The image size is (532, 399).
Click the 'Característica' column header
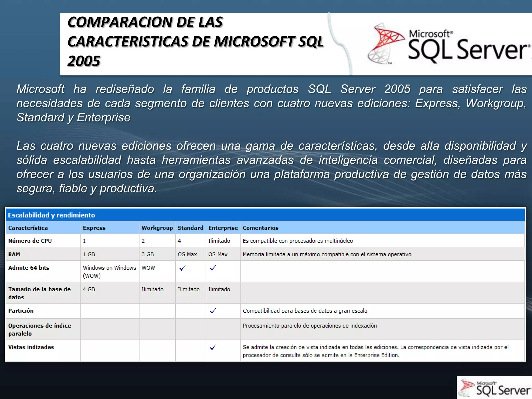(28, 228)
